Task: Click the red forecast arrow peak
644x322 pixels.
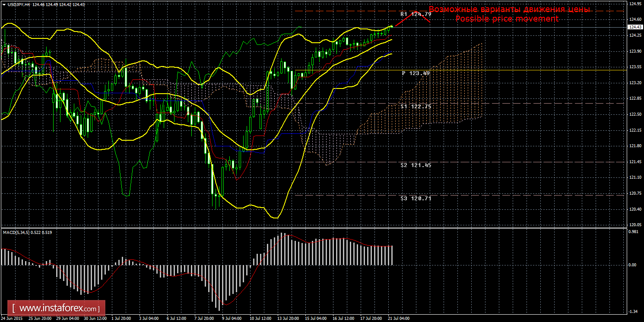Action: click(x=416, y=11)
